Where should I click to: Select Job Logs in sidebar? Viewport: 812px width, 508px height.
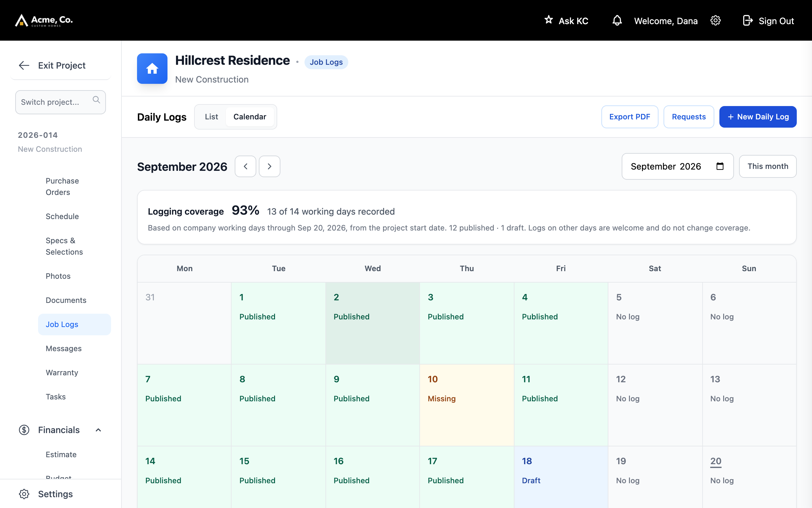pos(74,324)
